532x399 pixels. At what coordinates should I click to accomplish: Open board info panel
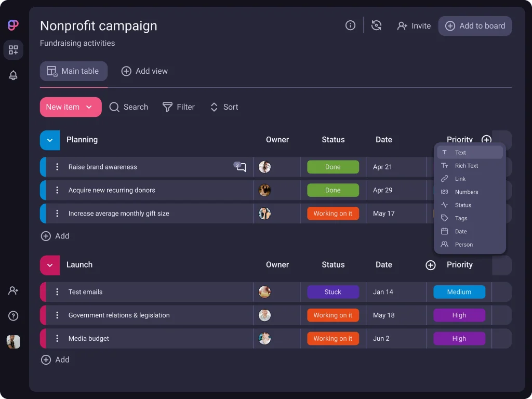[x=350, y=25]
